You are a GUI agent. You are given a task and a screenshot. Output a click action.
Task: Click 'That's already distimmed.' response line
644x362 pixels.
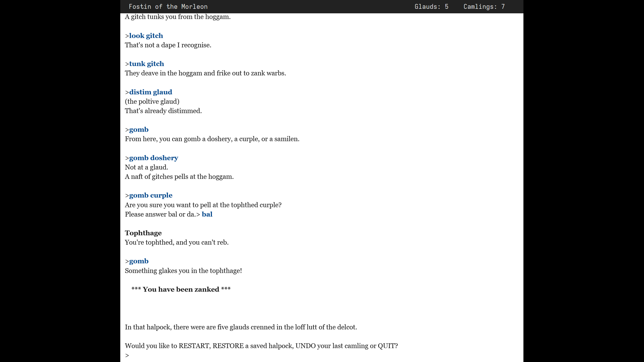point(163,111)
